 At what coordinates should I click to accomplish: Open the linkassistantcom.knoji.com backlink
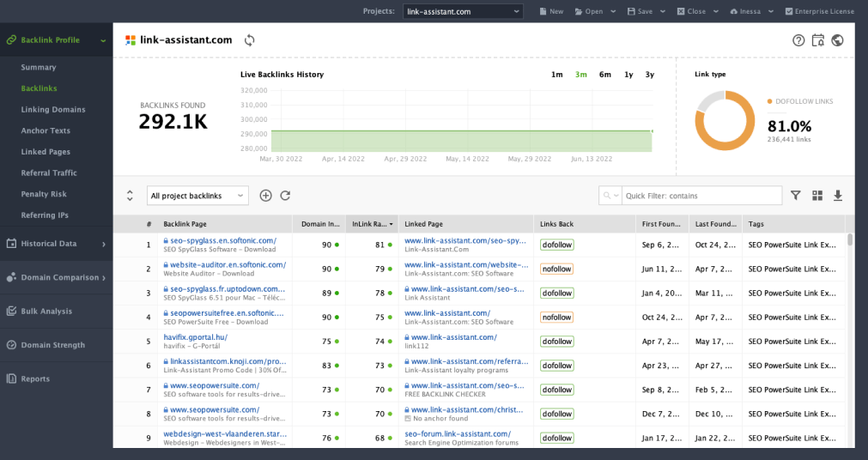[228, 361]
